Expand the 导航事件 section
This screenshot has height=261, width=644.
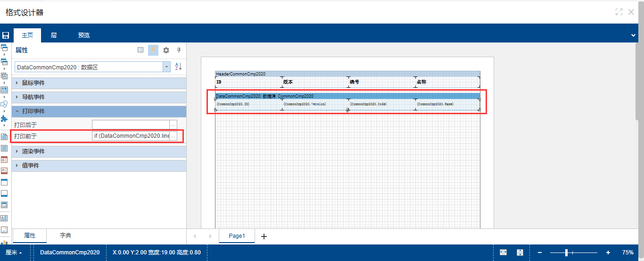click(x=99, y=97)
